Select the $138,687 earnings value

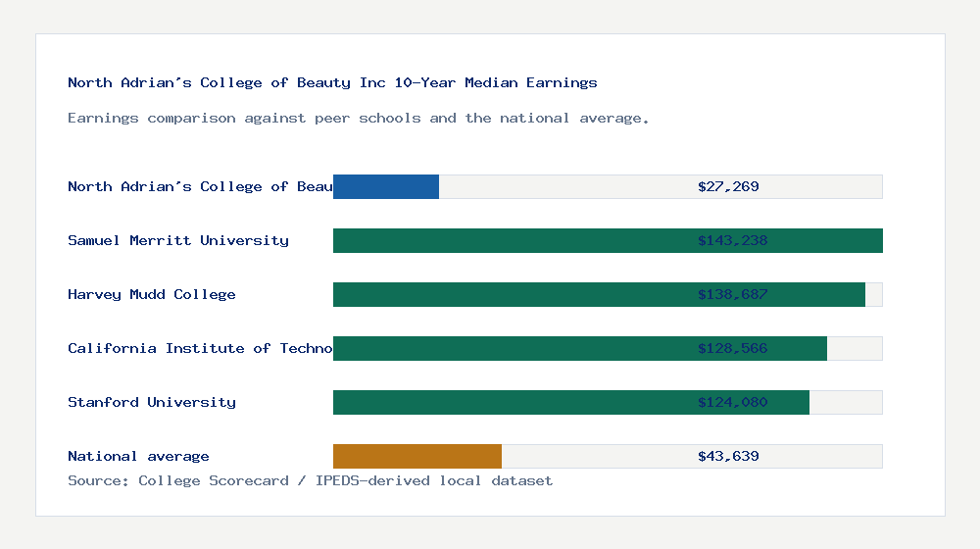[x=732, y=294]
